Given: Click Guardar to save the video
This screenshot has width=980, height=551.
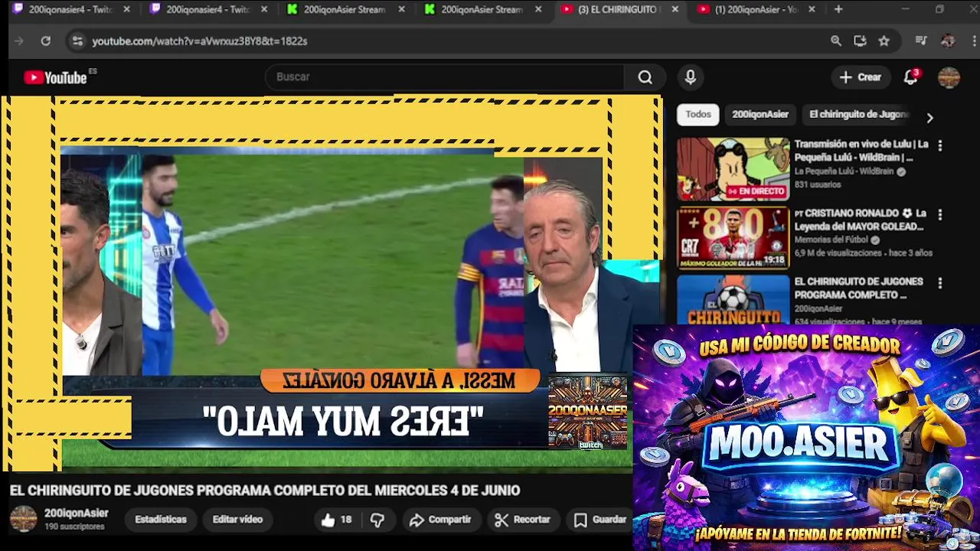Looking at the screenshot, I should click(601, 520).
